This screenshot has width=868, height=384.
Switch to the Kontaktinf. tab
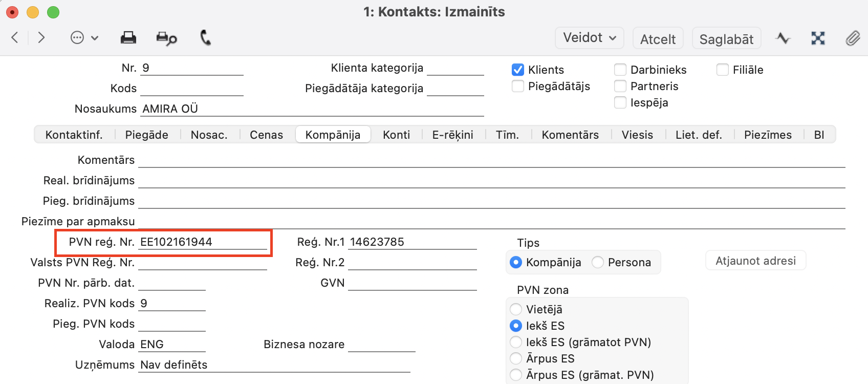pos(74,135)
